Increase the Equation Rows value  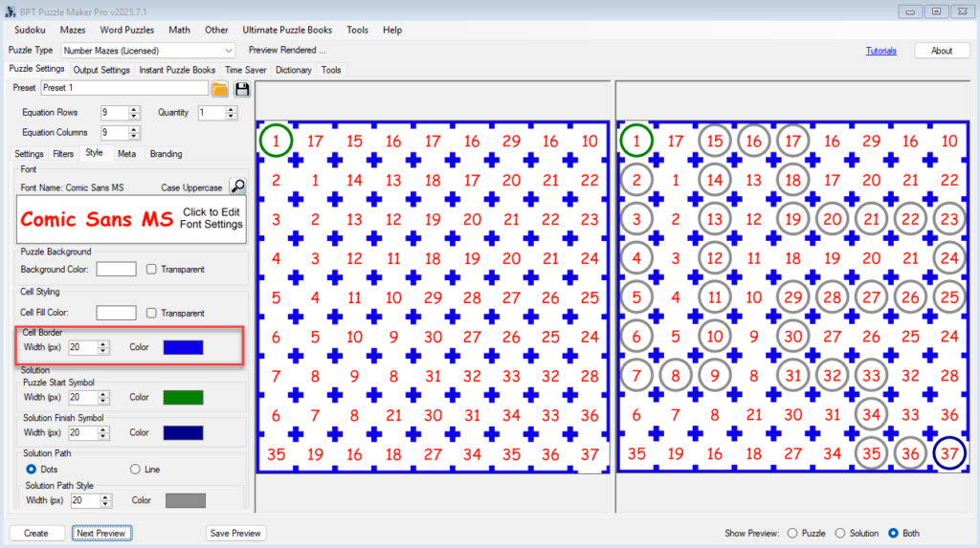134,109
